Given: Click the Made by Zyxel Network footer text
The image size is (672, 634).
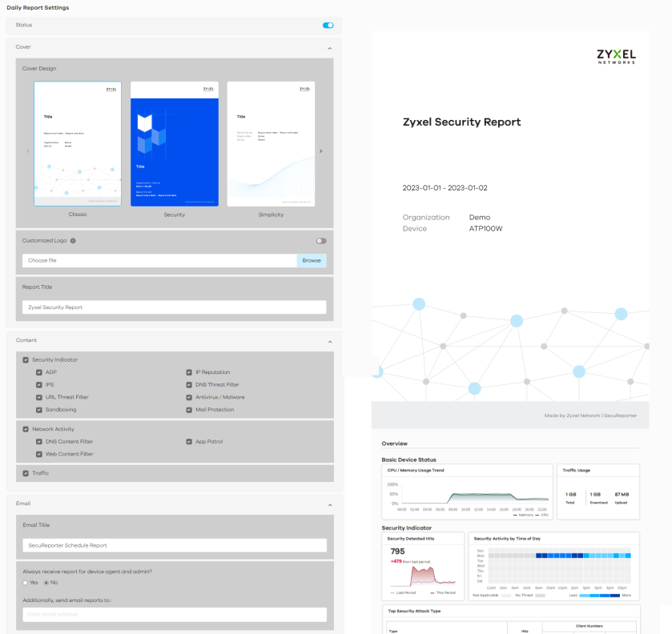Looking at the screenshot, I should (x=590, y=415).
